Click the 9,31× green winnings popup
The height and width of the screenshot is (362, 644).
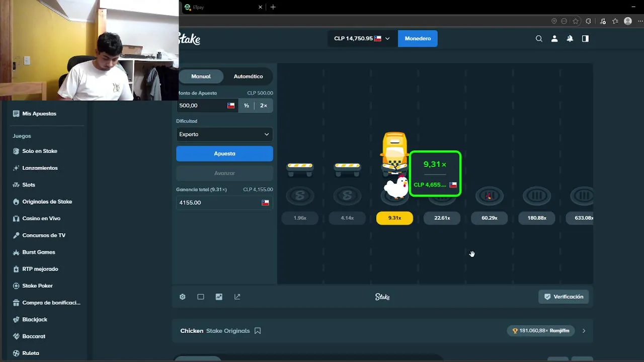click(435, 173)
